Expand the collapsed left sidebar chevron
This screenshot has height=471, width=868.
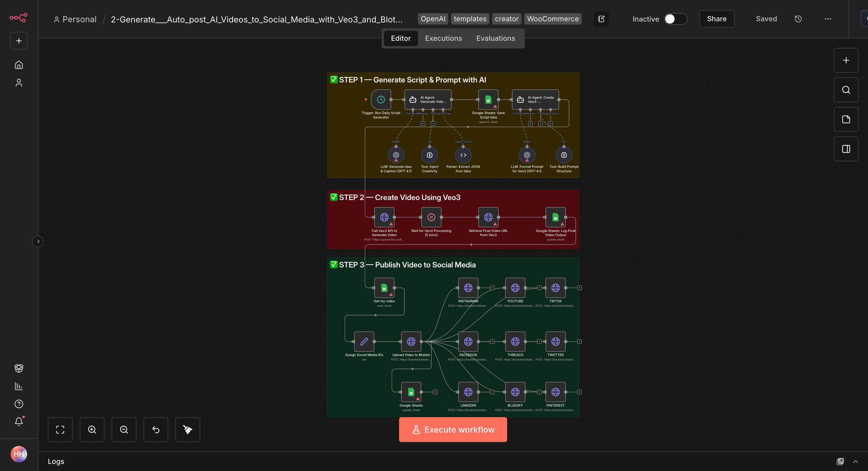pyautogui.click(x=38, y=241)
